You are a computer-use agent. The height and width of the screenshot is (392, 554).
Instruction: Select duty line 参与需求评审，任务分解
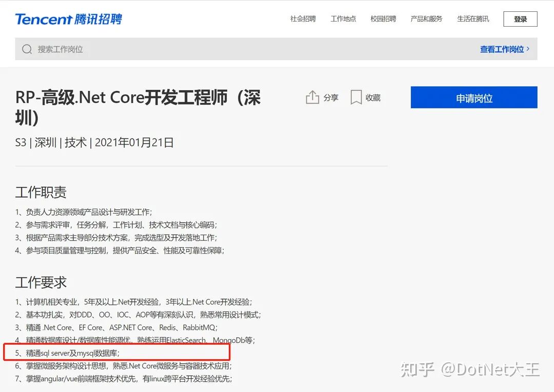click(116, 225)
